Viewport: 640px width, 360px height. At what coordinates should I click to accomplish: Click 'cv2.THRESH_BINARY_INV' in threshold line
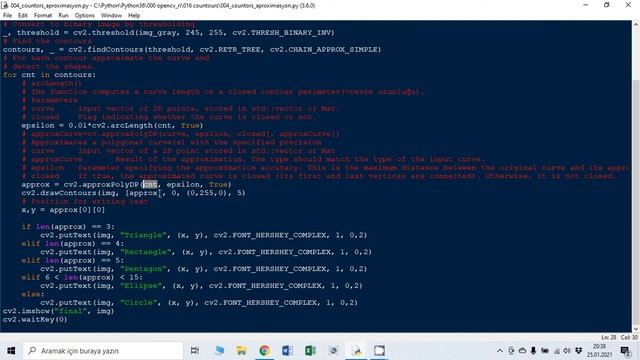click(x=283, y=33)
